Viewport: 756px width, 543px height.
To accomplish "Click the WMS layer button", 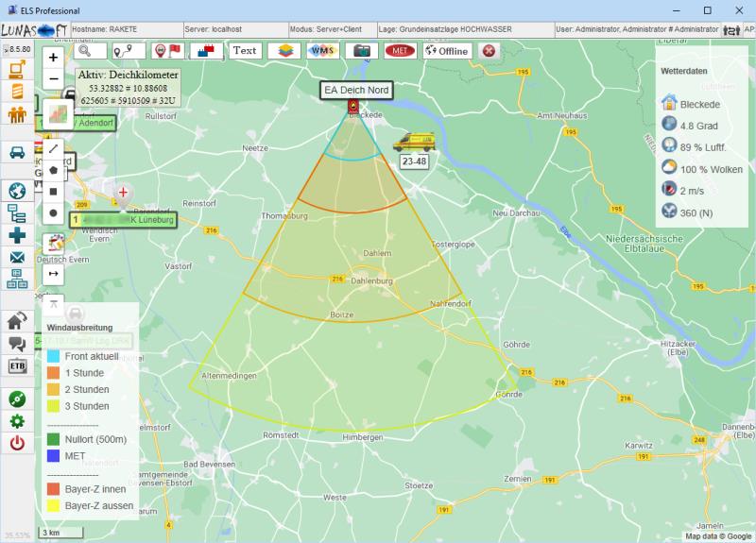I will pos(322,50).
